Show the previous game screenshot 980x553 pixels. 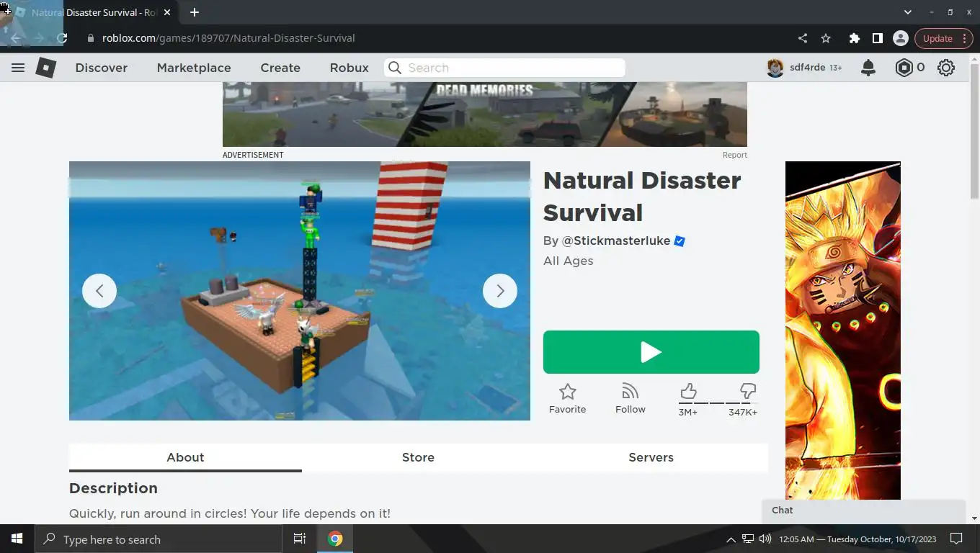[99, 291]
